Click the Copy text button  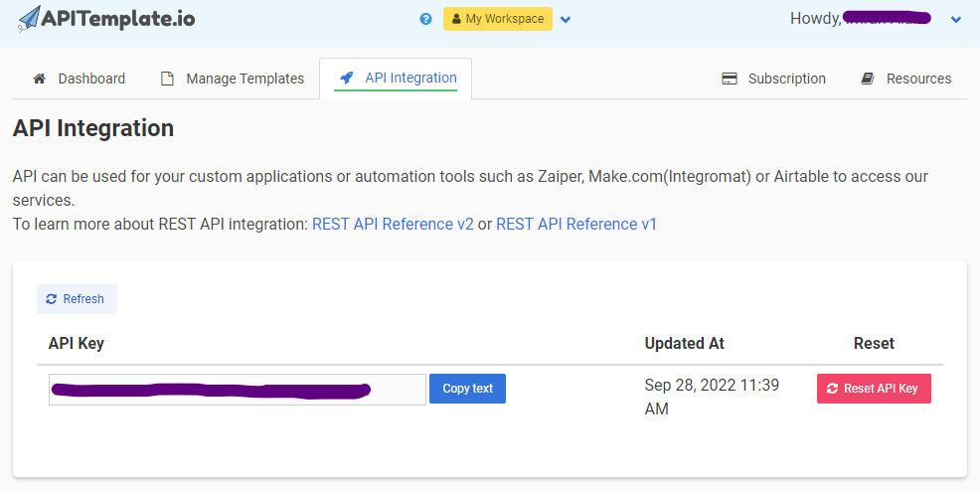[x=467, y=389]
